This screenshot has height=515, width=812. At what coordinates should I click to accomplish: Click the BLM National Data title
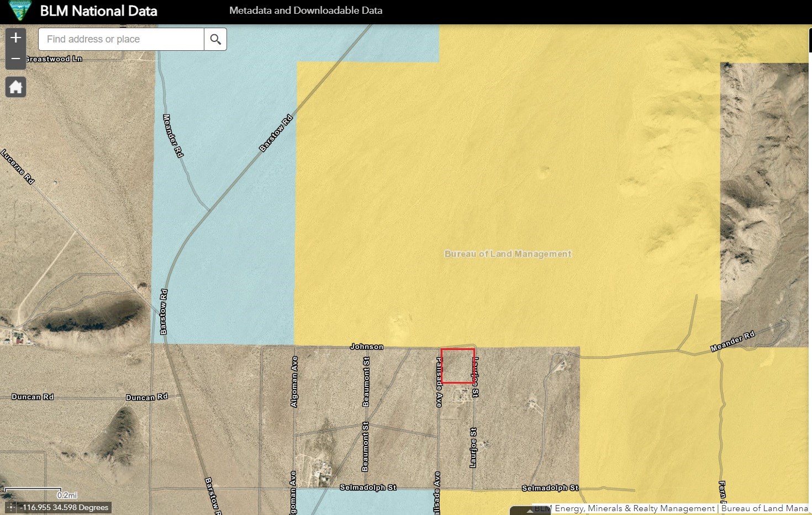click(98, 11)
